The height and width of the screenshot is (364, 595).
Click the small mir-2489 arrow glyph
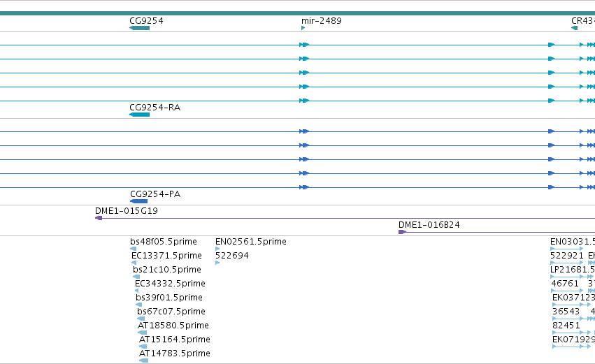(303, 28)
